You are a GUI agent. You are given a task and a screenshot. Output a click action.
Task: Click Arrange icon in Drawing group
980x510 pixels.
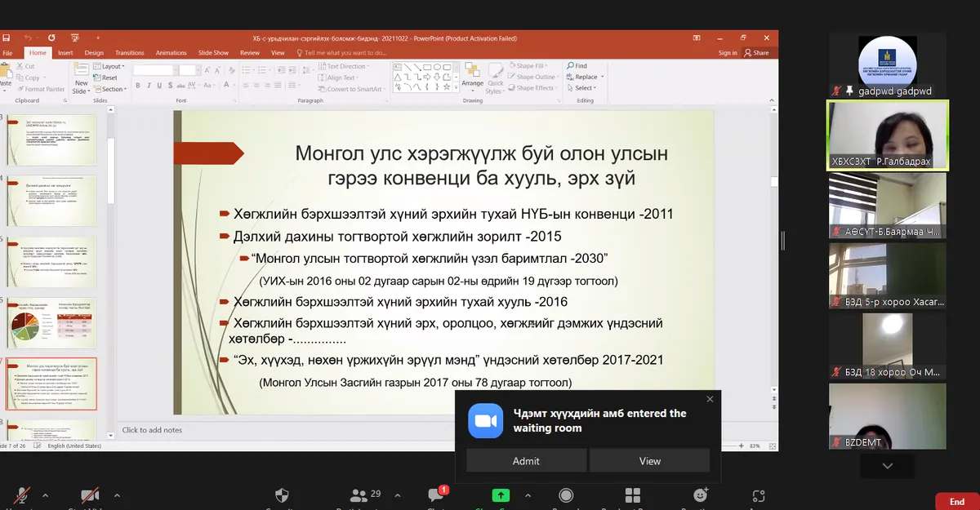(472, 70)
